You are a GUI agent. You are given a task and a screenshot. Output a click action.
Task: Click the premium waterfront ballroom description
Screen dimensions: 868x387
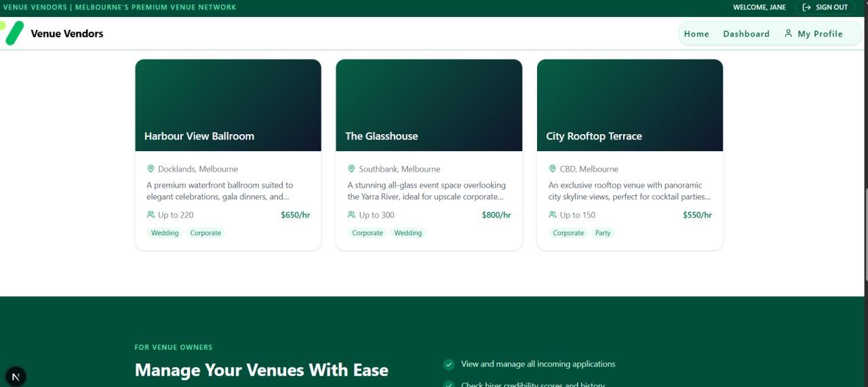coord(220,191)
